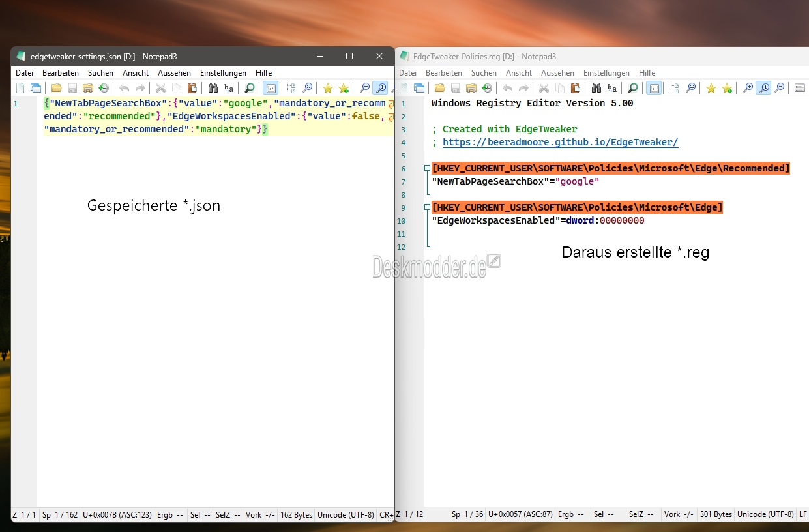This screenshot has width=809, height=532.
Task: Click '162 Bytes' in json window status bar
Action: pyautogui.click(x=296, y=514)
